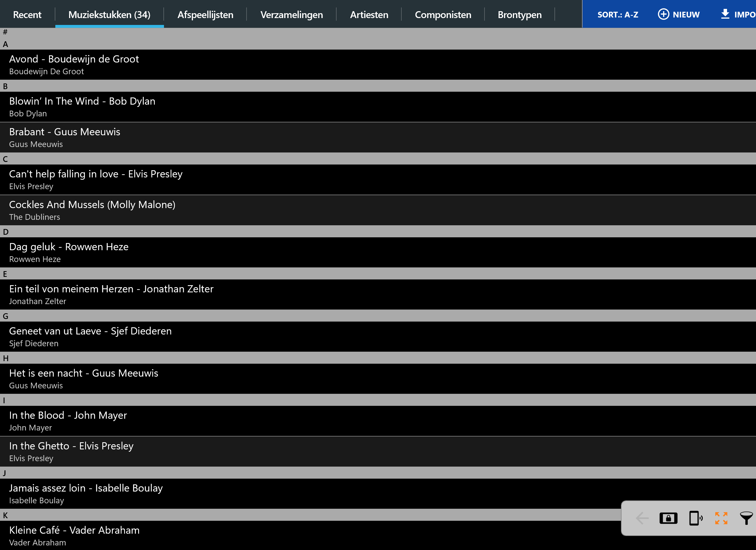Open In the Ghetto - Elvis Presley
The width and height of the screenshot is (756, 550).
(378, 451)
